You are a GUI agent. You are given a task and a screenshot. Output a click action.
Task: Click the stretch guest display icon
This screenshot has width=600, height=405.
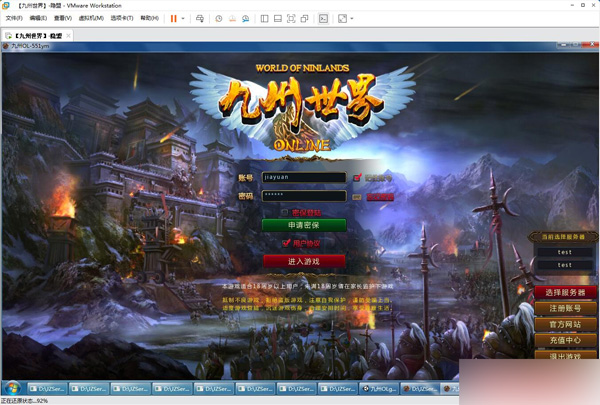coord(342,18)
